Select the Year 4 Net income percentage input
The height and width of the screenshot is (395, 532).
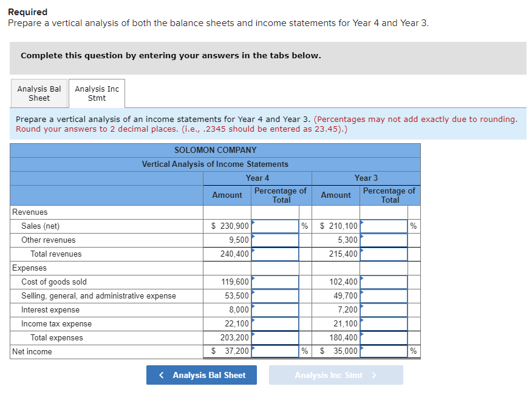275,351
